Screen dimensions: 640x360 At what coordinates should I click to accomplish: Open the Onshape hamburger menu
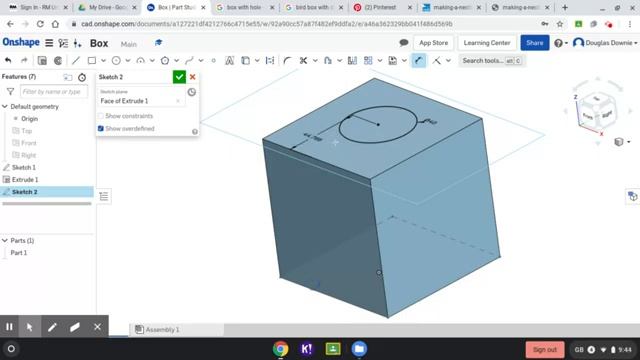tap(49, 43)
